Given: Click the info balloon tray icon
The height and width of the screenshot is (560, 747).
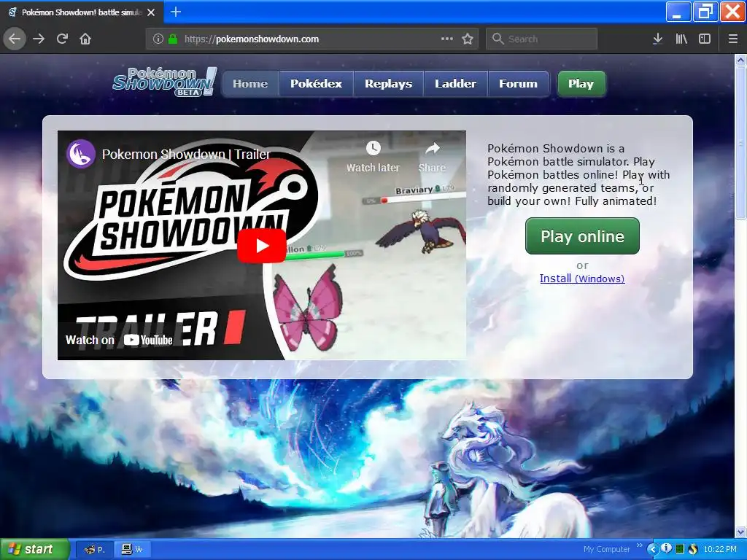Looking at the screenshot, I should pos(667,549).
